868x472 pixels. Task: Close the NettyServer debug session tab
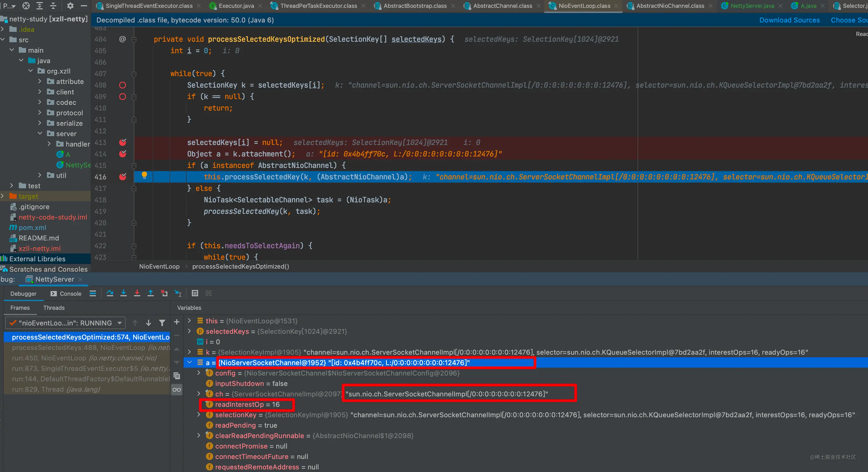(x=80, y=279)
